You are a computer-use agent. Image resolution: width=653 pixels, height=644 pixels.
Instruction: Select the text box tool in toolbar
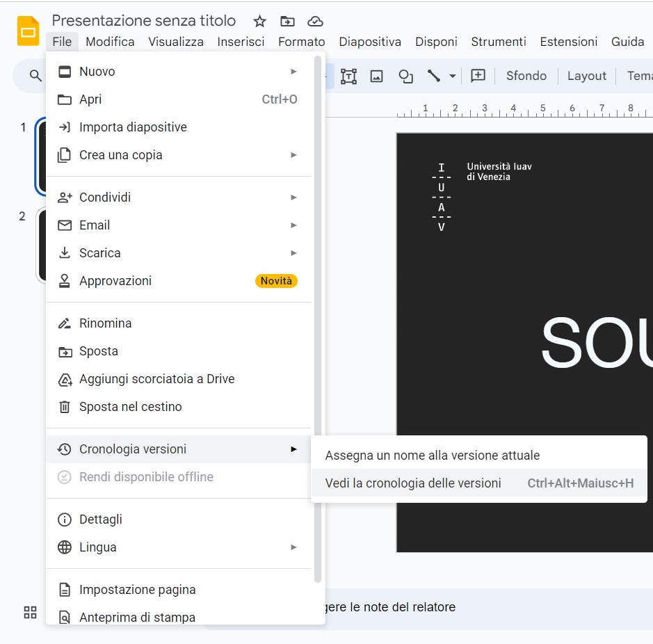pos(348,76)
